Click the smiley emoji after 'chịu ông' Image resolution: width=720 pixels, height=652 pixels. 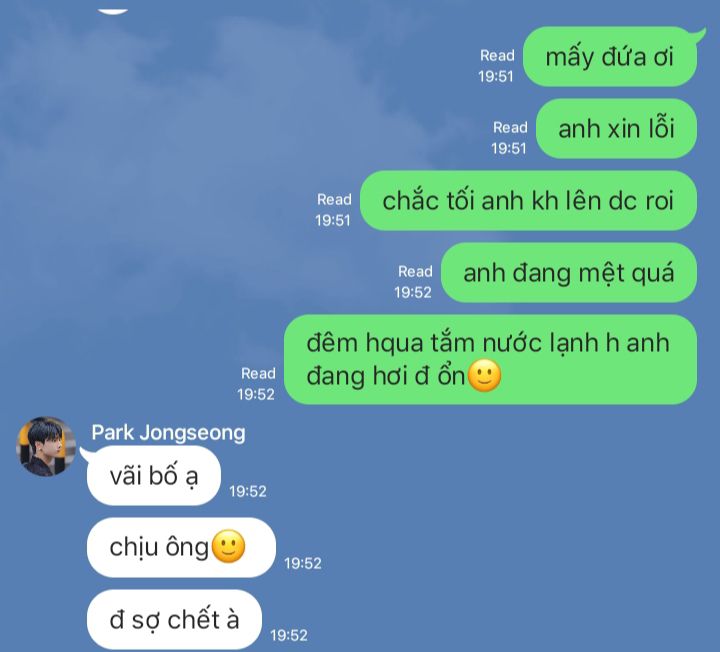tap(229, 546)
